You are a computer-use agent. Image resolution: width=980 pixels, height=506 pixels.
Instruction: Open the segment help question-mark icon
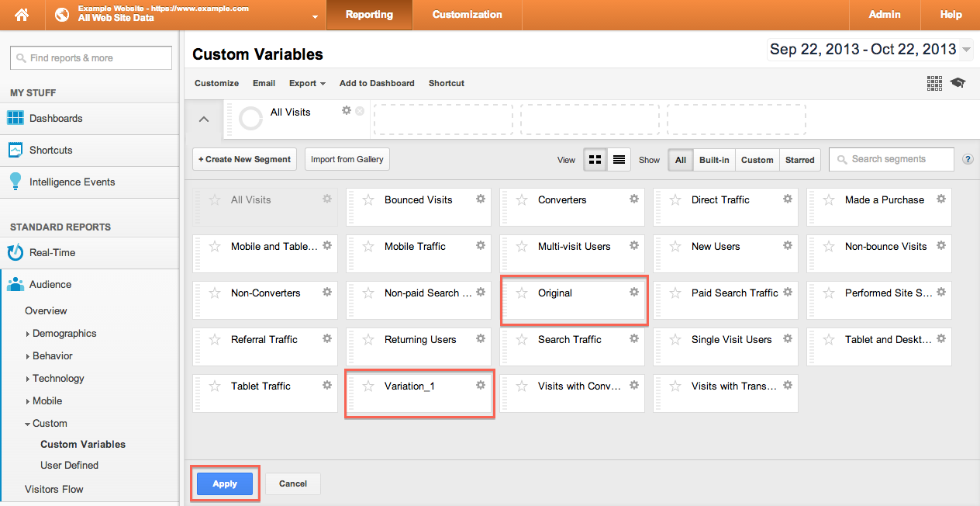[x=968, y=159]
